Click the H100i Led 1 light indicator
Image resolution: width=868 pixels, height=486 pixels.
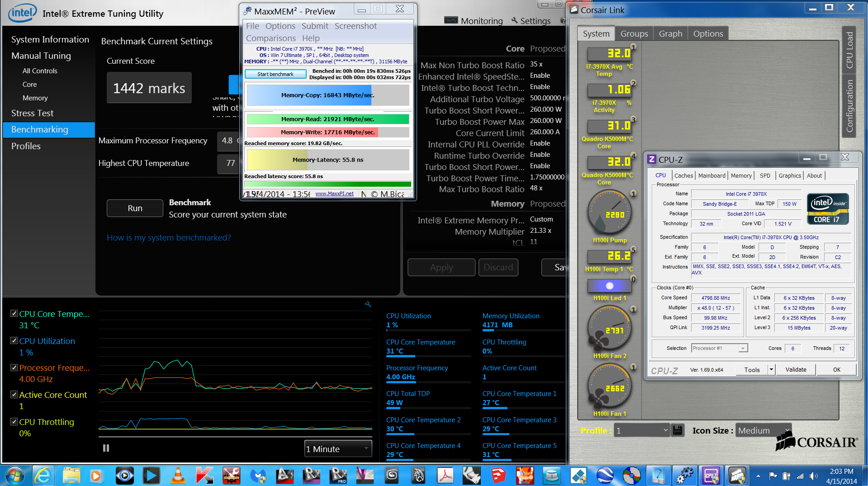(609, 286)
